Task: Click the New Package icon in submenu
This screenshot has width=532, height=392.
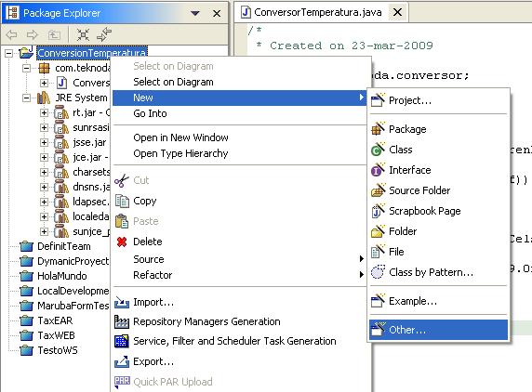Action: pos(378,129)
